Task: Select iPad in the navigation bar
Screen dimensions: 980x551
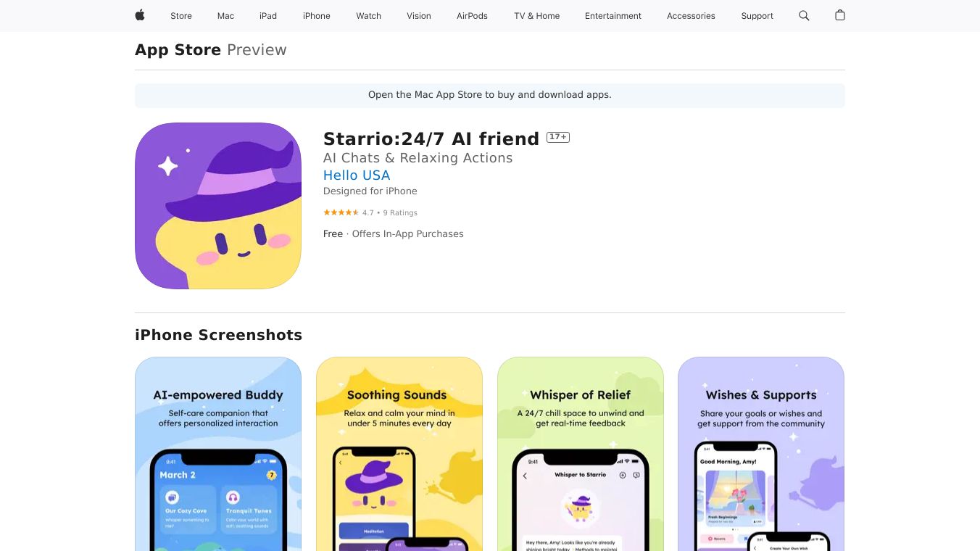Action: (x=268, y=16)
